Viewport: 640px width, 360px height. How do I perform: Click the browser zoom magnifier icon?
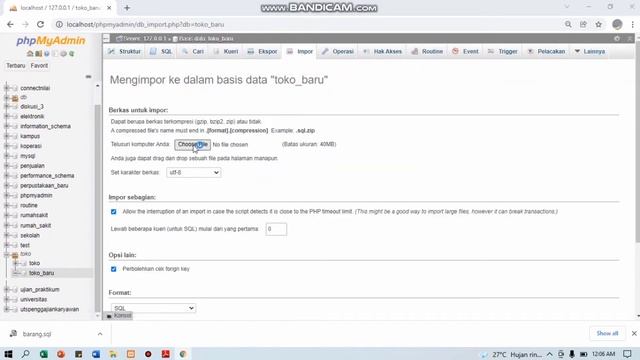coord(568,24)
